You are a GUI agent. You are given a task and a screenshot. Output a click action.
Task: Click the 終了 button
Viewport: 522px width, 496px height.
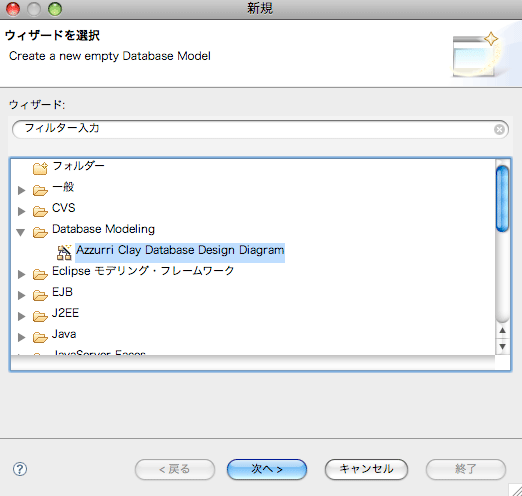click(466, 469)
